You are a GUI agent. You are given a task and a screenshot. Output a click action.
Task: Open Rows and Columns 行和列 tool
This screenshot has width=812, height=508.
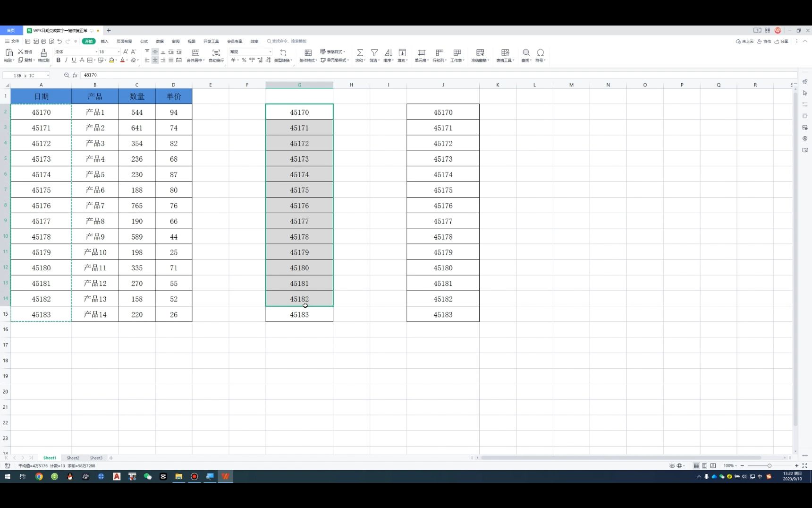click(x=439, y=55)
